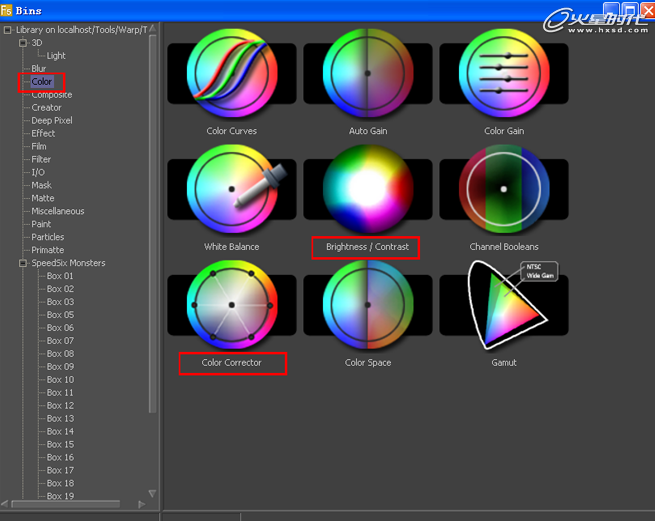This screenshot has width=655, height=521.
Task: Click the White Balance text label
Action: (x=231, y=247)
